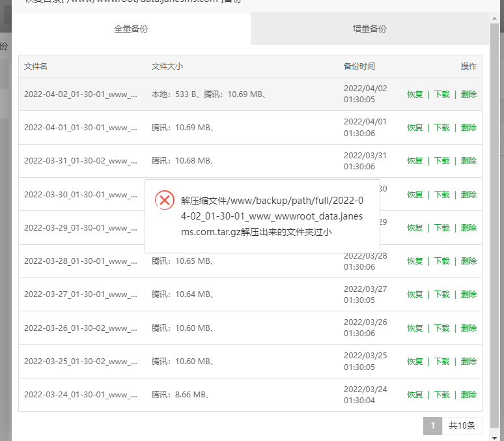504x441 pixels.
Task: Download the 2022/03/31 backup
Action: pos(441,161)
